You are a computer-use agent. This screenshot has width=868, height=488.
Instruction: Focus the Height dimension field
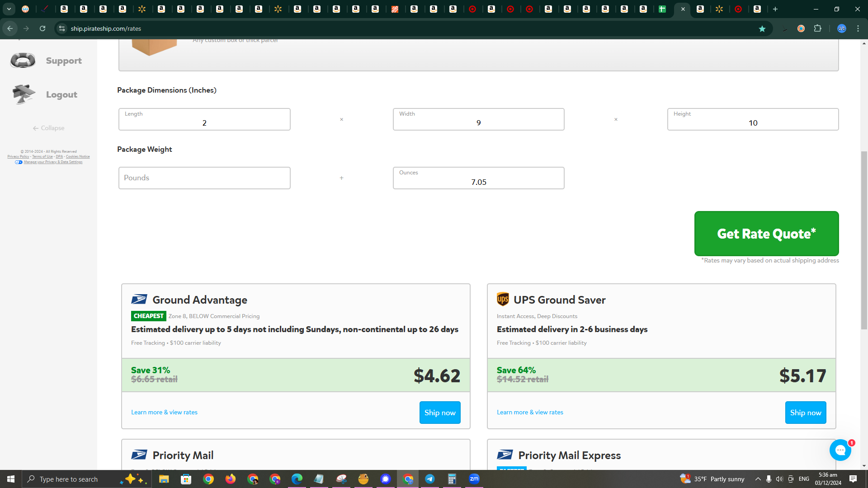click(753, 119)
